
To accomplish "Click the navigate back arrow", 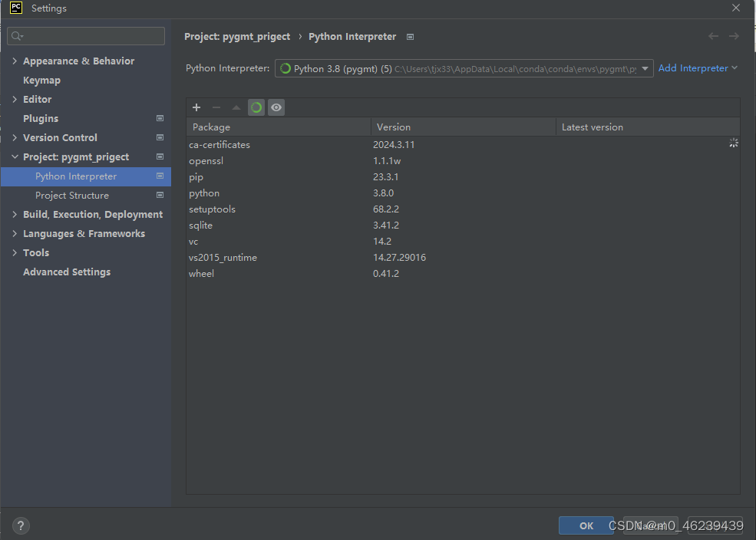I will tap(713, 37).
